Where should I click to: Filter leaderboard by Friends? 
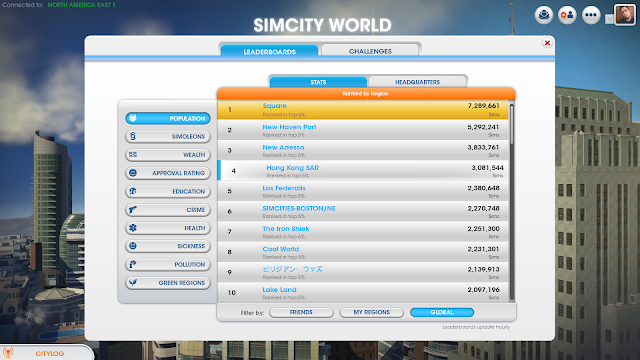click(301, 312)
